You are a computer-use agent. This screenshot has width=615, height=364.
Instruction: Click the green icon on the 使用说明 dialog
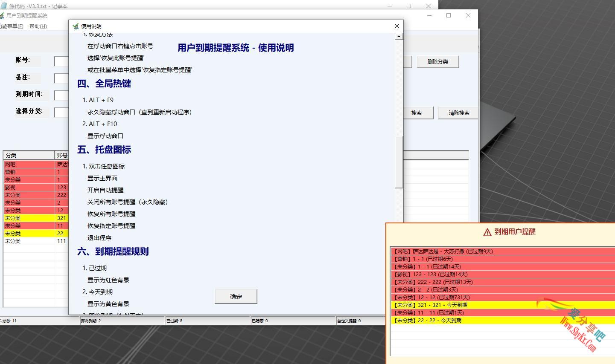(x=76, y=26)
